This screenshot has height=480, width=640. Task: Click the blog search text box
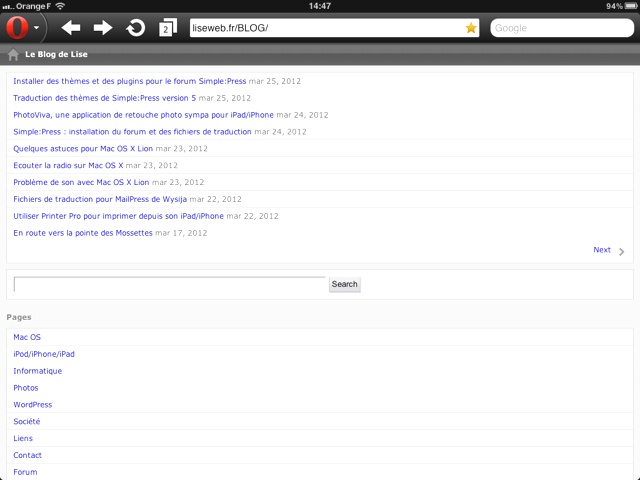170,284
